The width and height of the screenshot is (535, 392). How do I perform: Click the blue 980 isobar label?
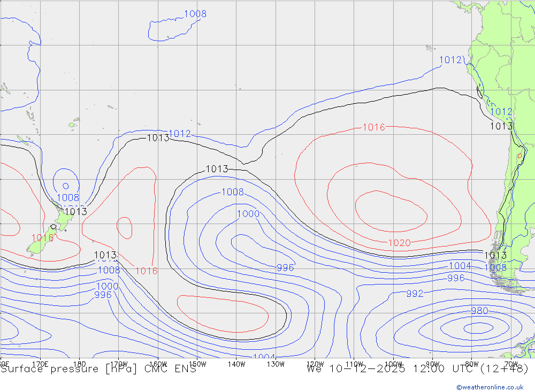479,311
